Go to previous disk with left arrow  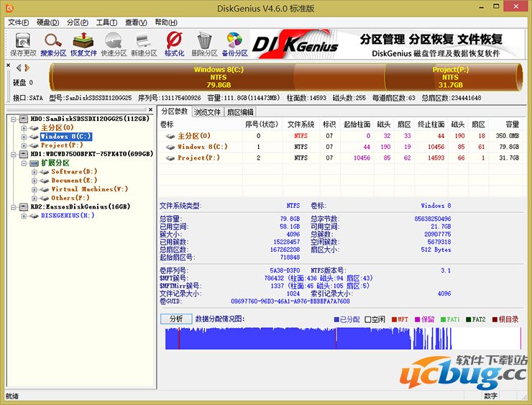click(x=19, y=68)
